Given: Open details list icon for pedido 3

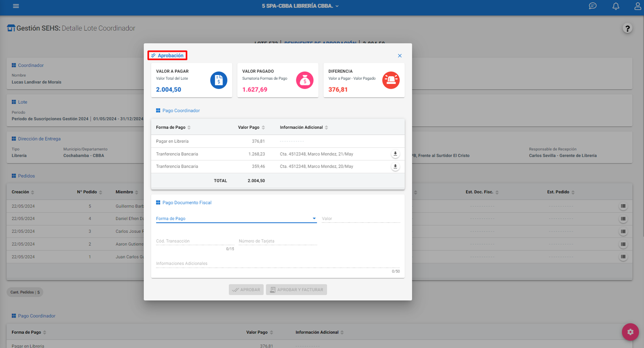Looking at the screenshot, I should (x=623, y=232).
